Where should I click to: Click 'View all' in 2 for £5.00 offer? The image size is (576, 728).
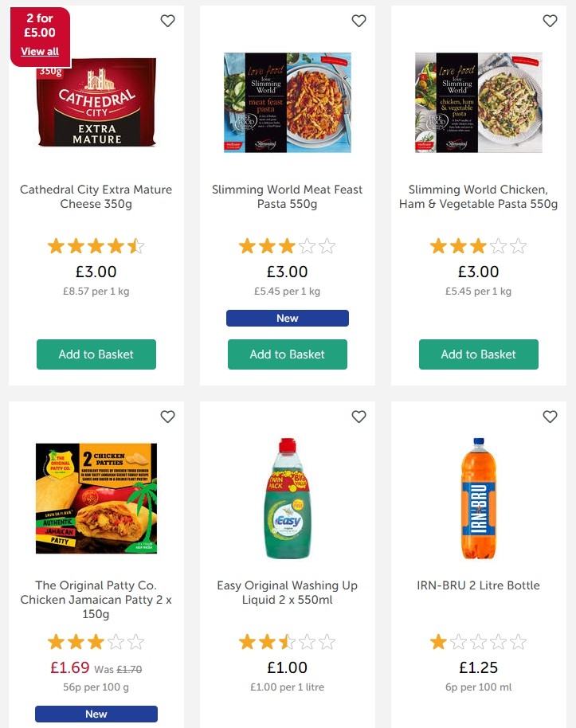click(40, 52)
